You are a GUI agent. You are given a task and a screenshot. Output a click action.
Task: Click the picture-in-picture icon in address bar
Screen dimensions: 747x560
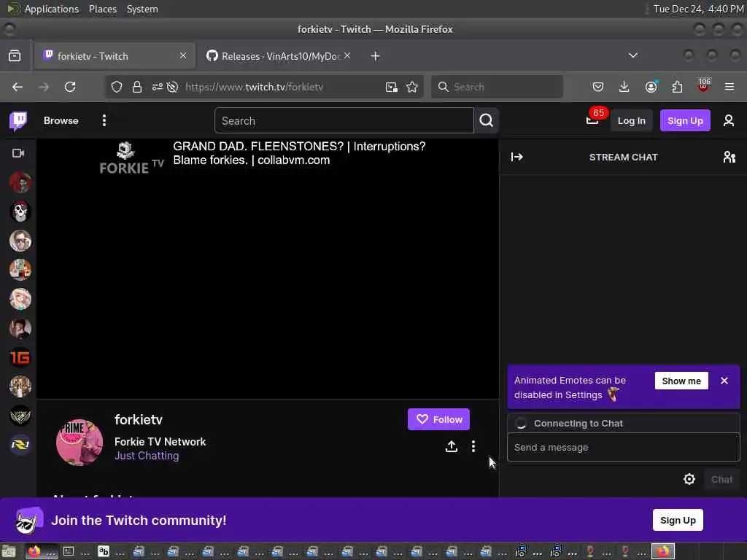click(x=392, y=87)
